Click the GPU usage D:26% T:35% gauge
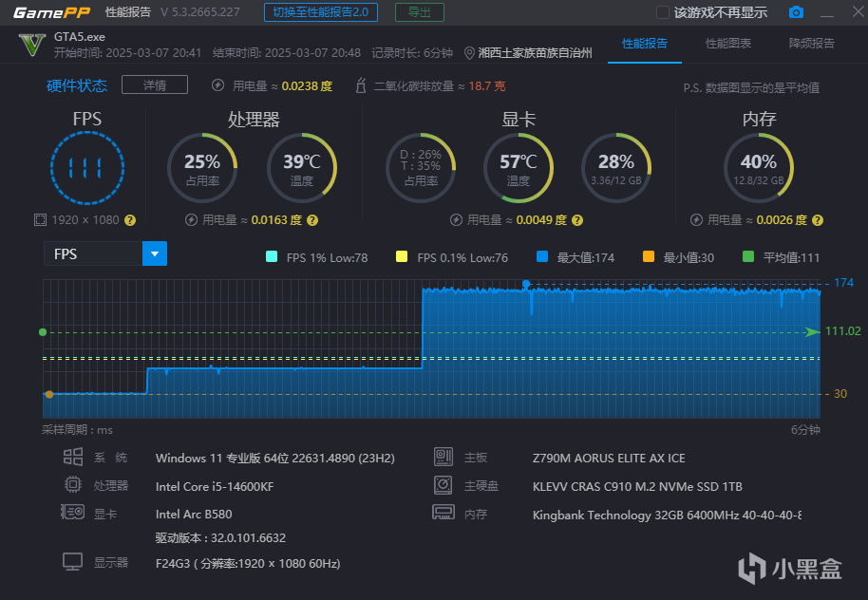The height and width of the screenshot is (600, 868). point(421,168)
